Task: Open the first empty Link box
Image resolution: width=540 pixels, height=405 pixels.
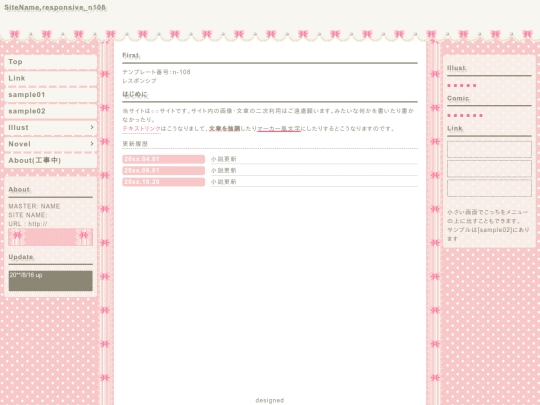Action: coord(489,149)
